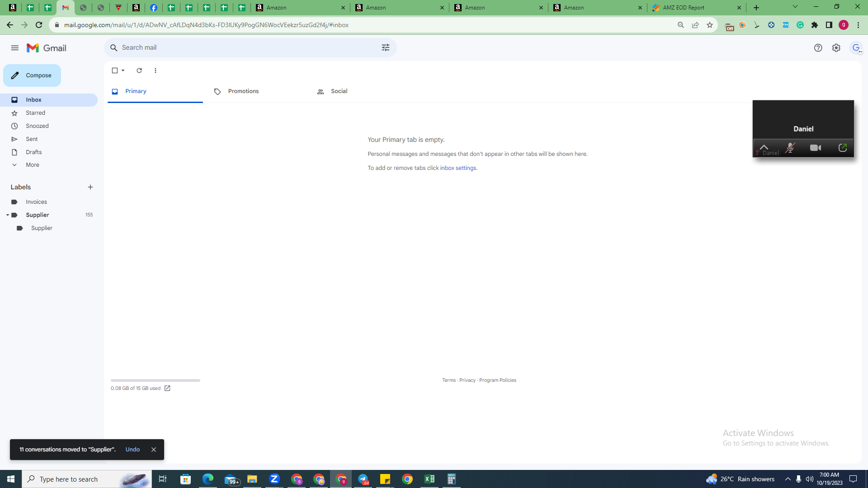Toggle video camera in Zoom mini window
Screen dimensions: 868x488
pos(816,148)
